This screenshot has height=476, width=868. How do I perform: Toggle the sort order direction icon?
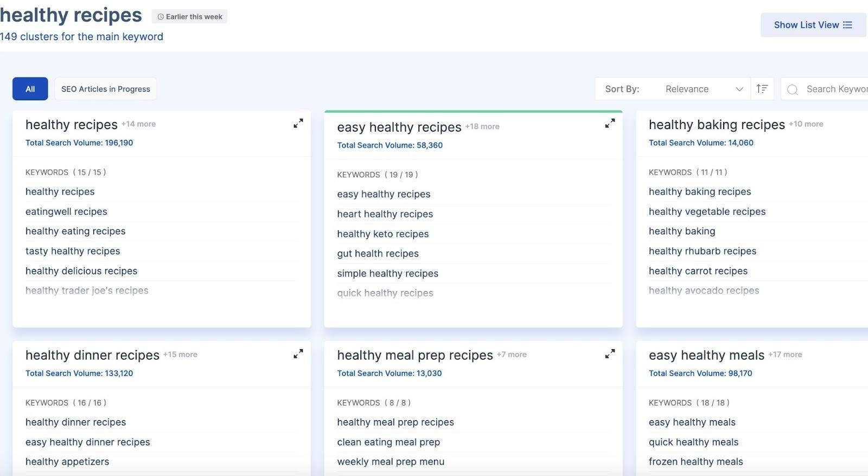(x=762, y=89)
